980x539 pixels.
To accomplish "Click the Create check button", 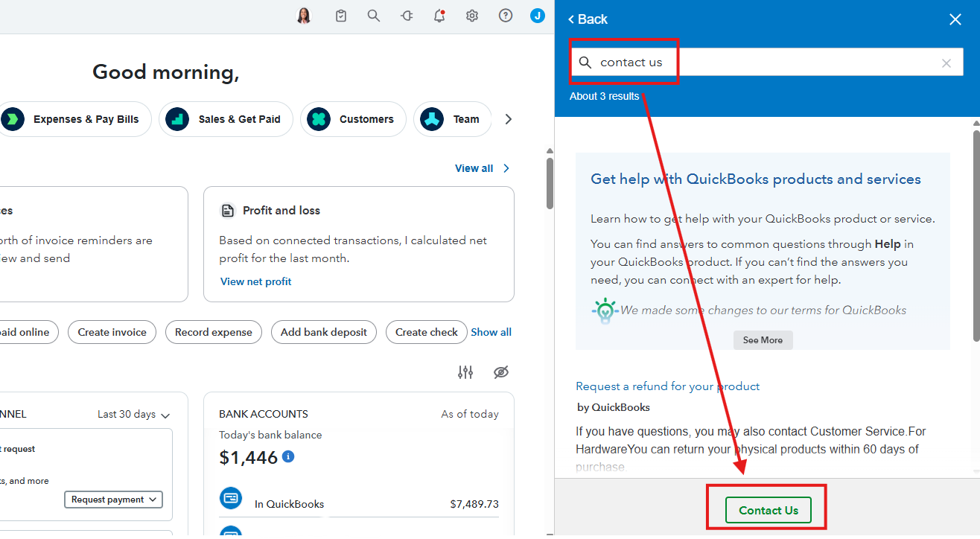I will 427,332.
